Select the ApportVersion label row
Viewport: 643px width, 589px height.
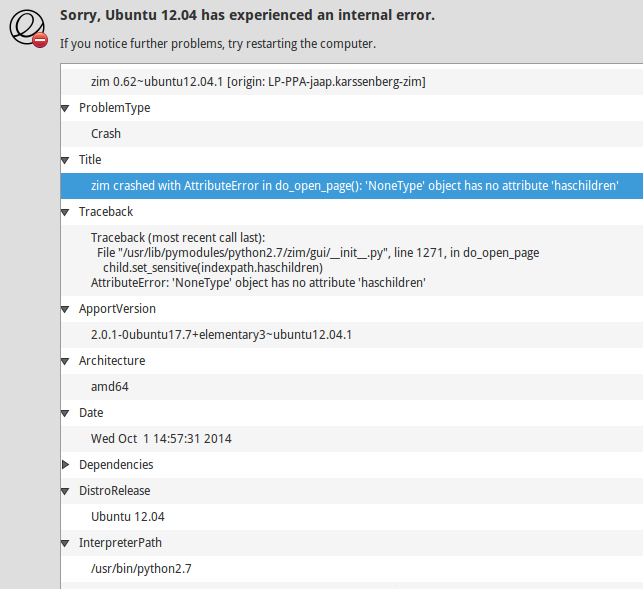[352, 309]
